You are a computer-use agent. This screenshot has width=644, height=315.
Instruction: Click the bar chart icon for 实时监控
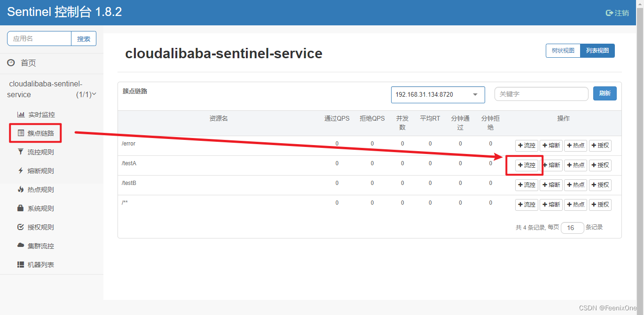(21, 115)
